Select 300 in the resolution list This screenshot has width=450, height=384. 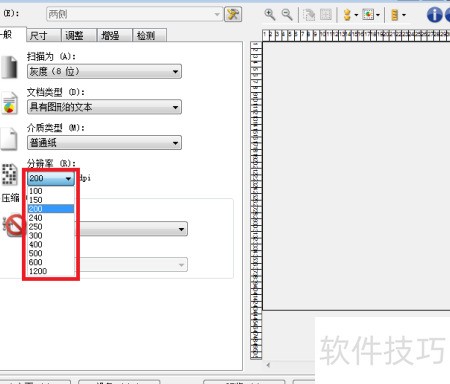(51, 236)
